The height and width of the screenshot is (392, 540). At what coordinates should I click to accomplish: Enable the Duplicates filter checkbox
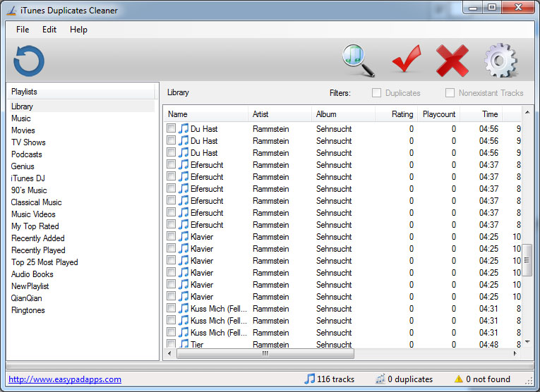376,93
